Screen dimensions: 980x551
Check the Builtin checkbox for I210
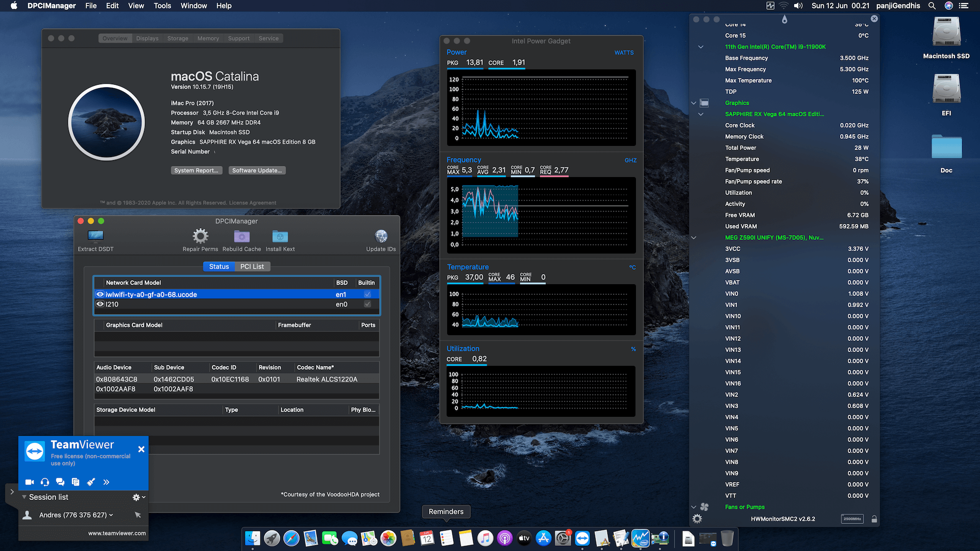367,304
